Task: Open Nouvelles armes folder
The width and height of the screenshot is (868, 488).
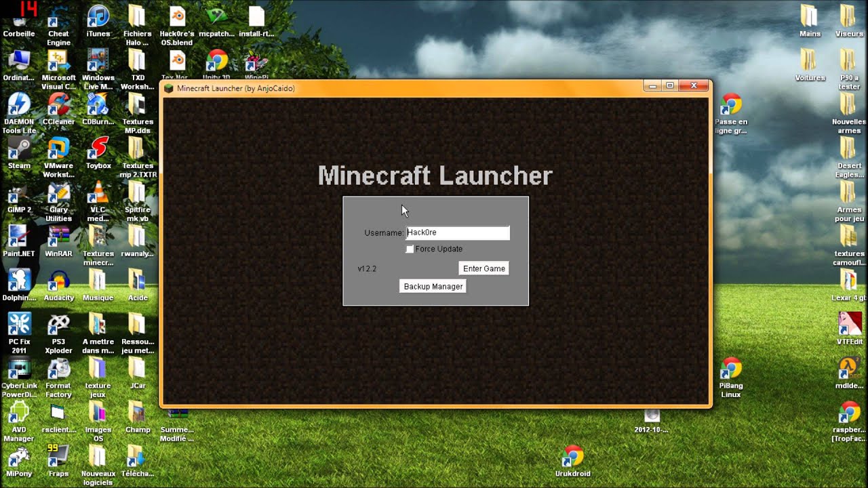Action: (x=849, y=113)
